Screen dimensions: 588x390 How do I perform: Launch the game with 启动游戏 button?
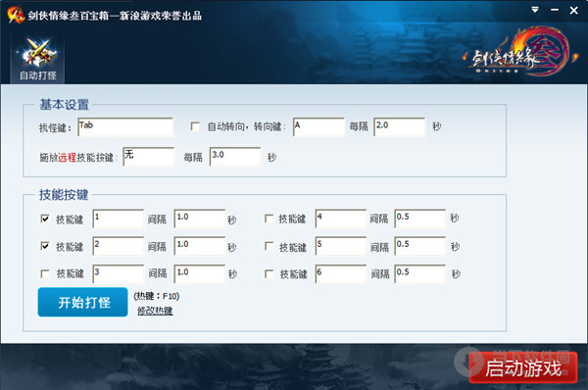point(523,367)
